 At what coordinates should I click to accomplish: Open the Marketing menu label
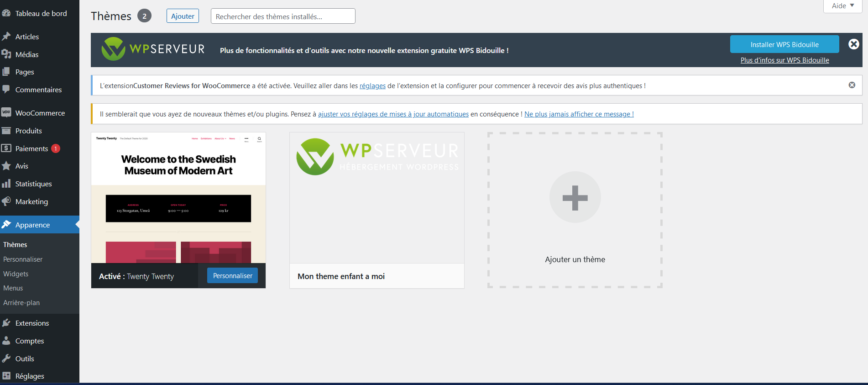pyautogui.click(x=31, y=201)
